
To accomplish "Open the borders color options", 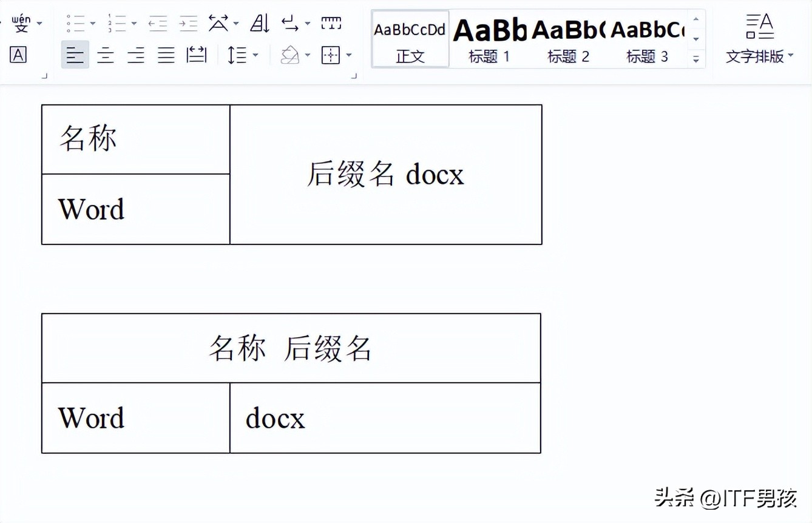I will (x=348, y=55).
